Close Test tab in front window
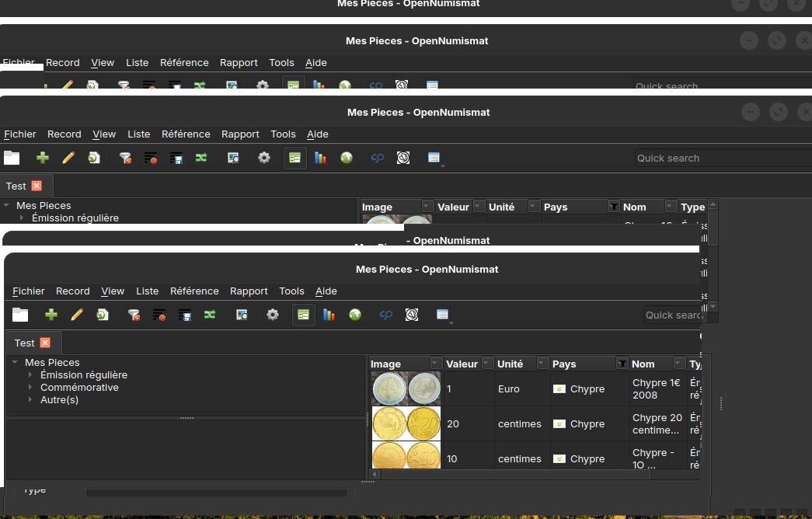The height and width of the screenshot is (519, 812). click(x=46, y=343)
